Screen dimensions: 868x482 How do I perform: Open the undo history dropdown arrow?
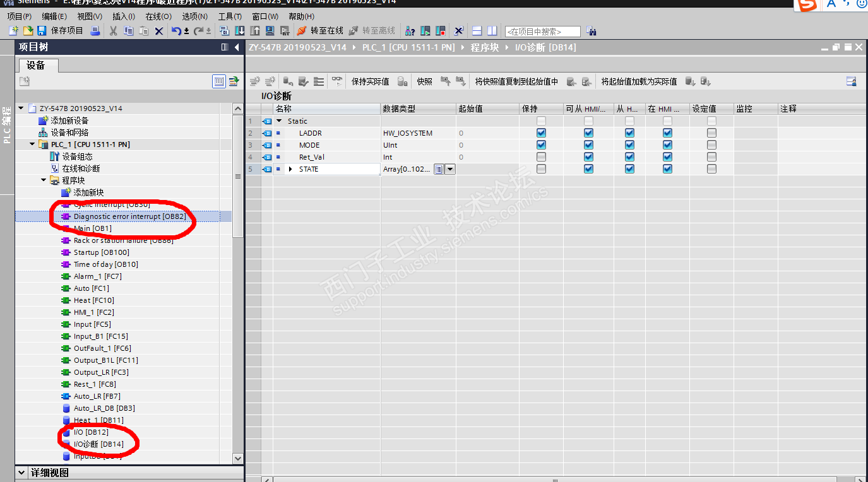(x=187, y=31)
